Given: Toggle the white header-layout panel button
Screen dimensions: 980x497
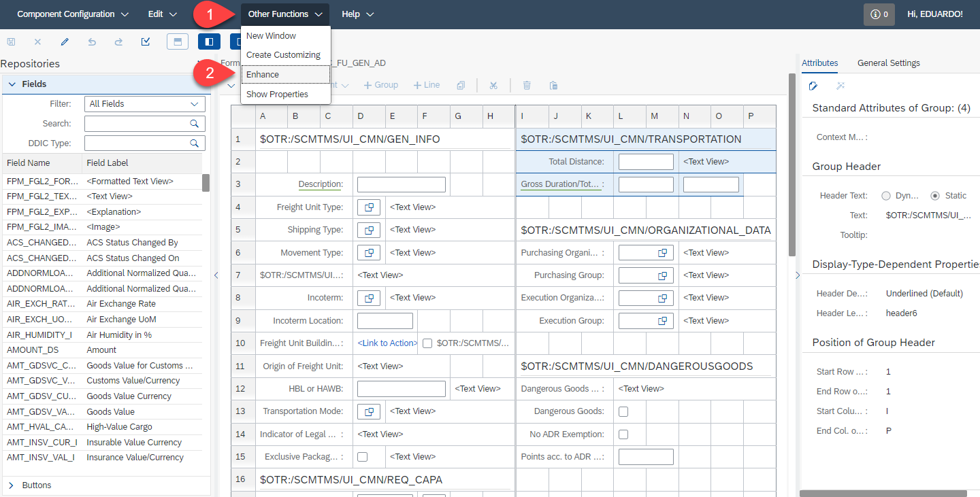Looking at the screenshot, I should pos(178,42).
